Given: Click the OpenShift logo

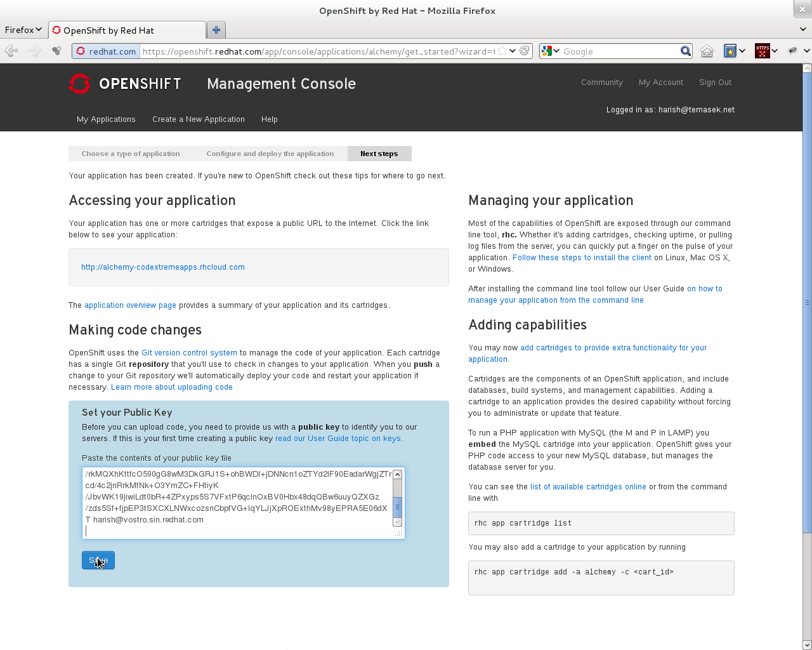Looking at the screenshot, I should (125, 84).
